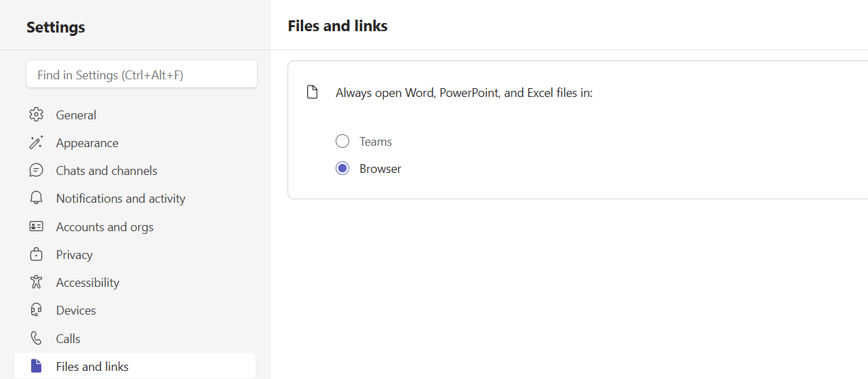868x379 pixels.
Task: Open Devices settings
Action: (135, 310)
